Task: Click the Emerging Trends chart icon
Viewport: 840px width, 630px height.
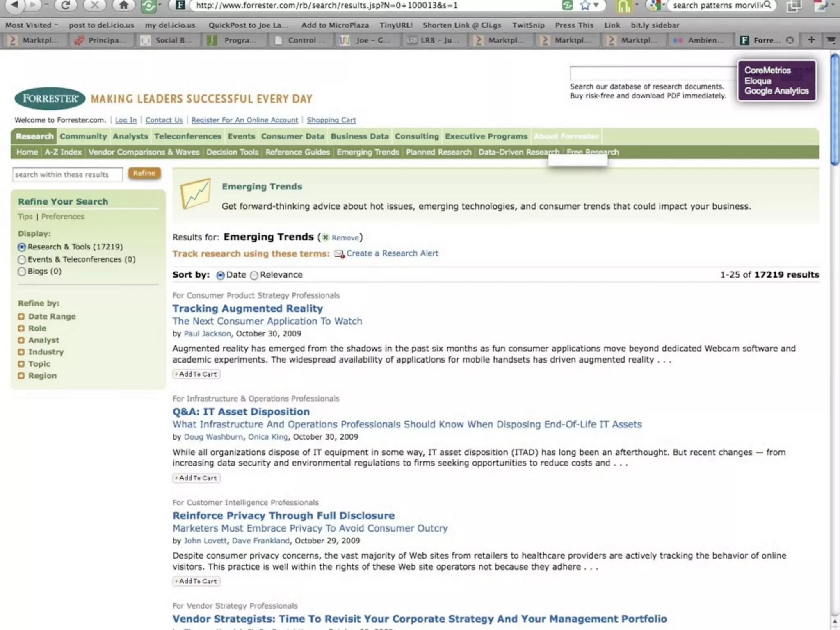Action: pos(196,193)
